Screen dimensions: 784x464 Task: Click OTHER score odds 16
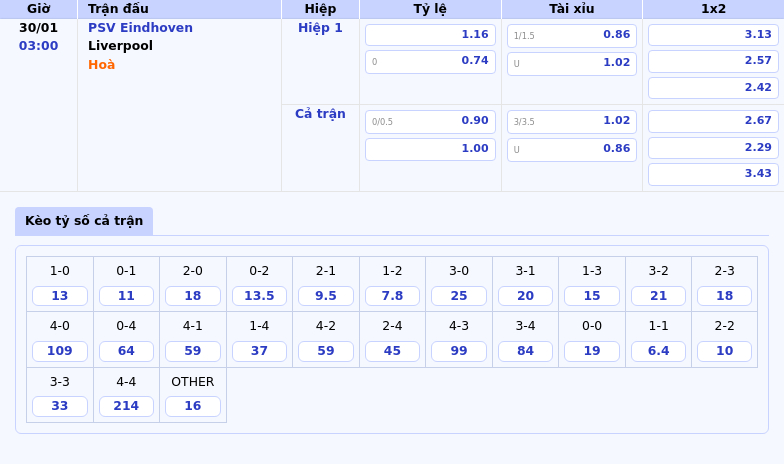point(193,406)
